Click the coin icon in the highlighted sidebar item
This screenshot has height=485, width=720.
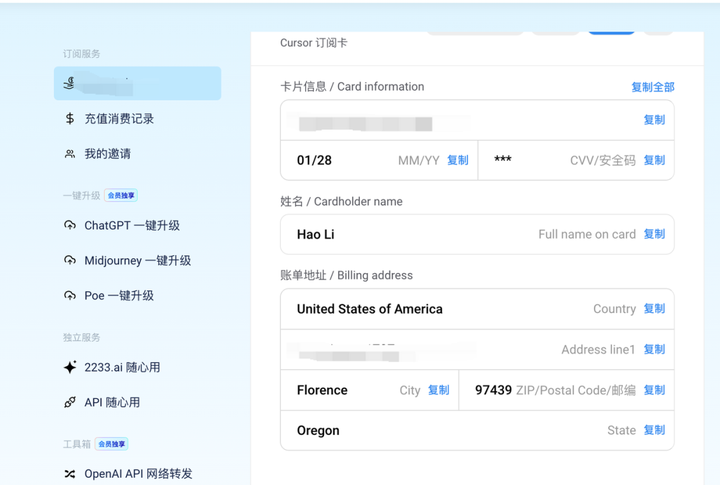click(69, 83)
